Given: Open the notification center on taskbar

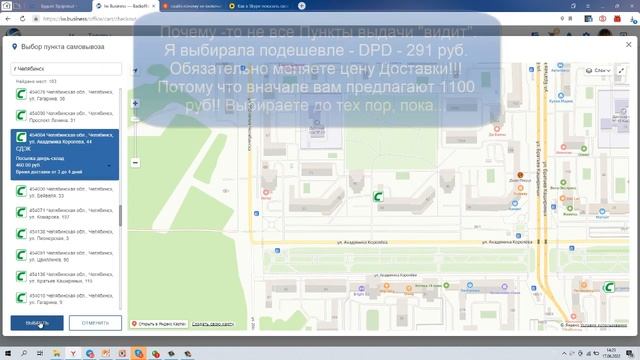Looking at the screenshot, I should tap(630, 353).
